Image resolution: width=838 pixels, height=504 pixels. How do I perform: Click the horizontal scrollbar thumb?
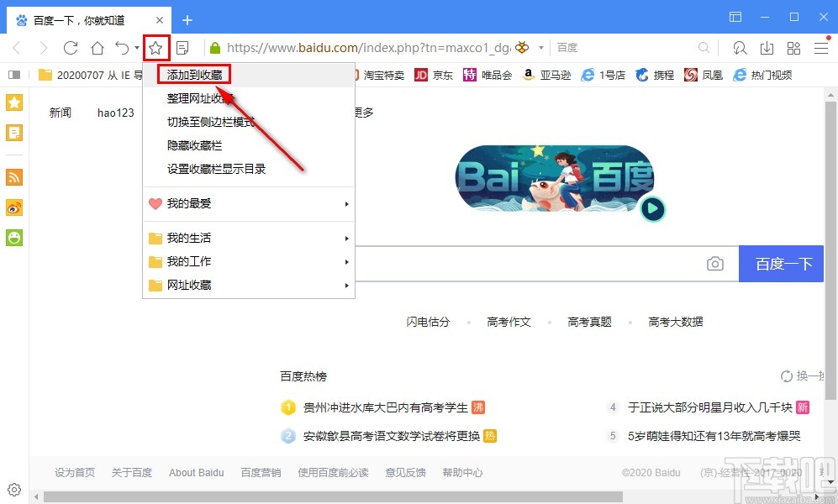click(x=333, y=497)
